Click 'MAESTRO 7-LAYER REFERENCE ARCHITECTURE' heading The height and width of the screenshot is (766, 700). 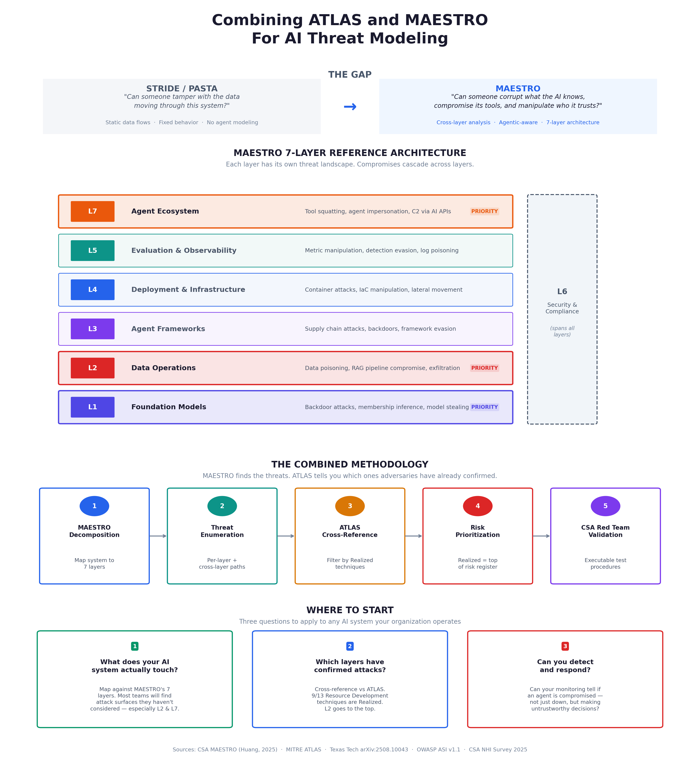coord(350,153)
